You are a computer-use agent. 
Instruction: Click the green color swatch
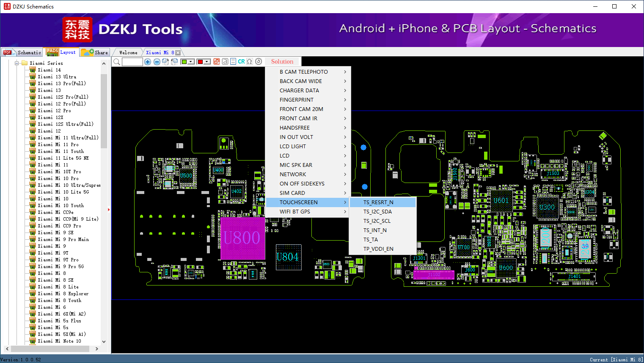[184, 62]
